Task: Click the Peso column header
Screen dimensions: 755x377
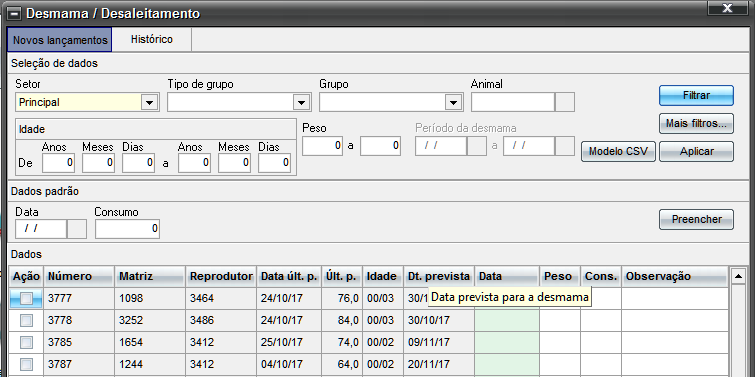Action: 560,276
